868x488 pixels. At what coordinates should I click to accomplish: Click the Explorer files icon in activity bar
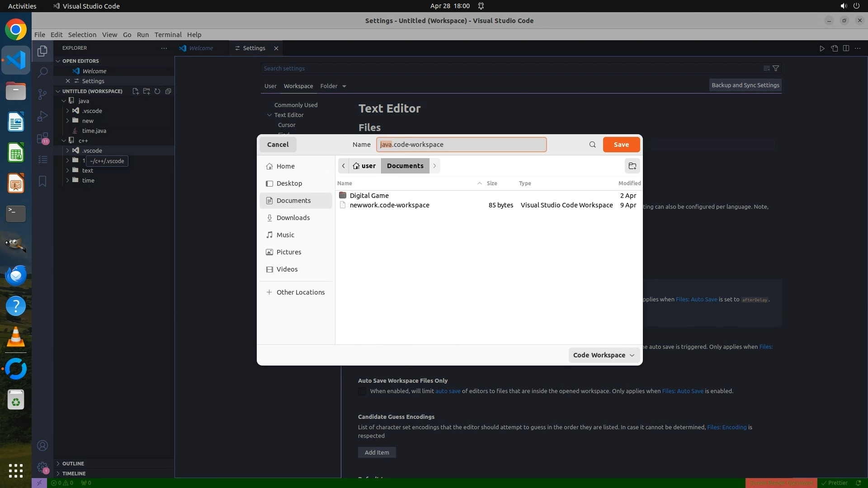42,51
